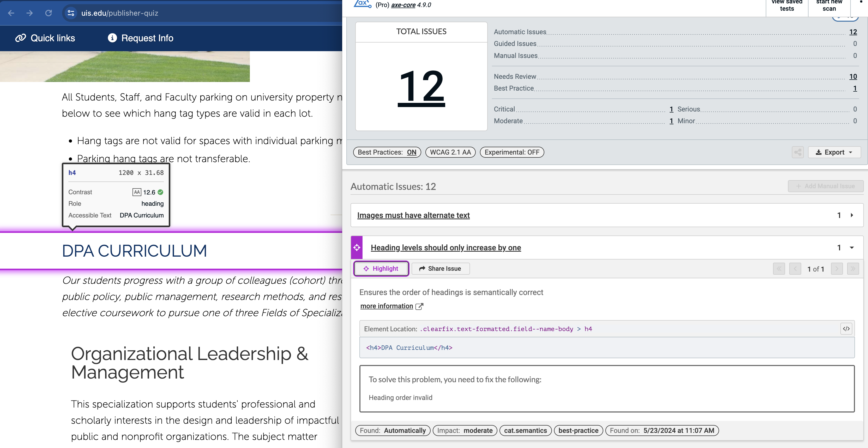Viewport: 868px width, 448px height.
Task: Click the Heading order invalid text
Action: 400,397
